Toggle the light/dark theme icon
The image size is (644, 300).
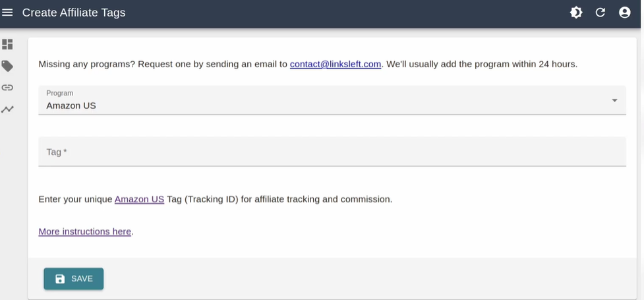[576, 13]
